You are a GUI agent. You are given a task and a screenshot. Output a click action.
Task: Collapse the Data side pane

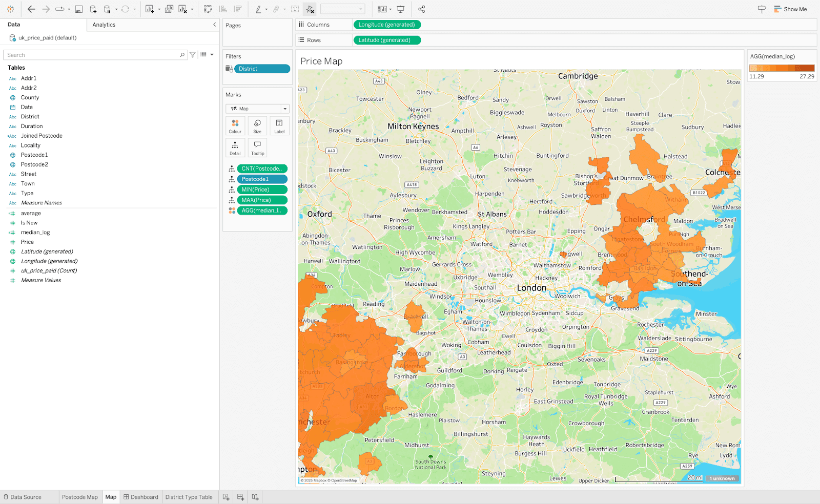[x=214, y=25]
